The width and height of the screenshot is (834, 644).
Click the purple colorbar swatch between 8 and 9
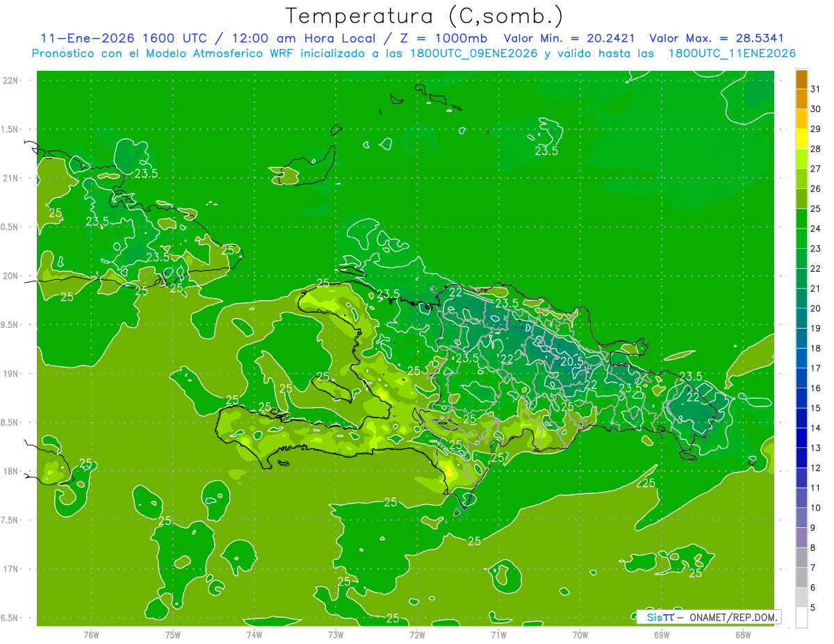point(801,538)
